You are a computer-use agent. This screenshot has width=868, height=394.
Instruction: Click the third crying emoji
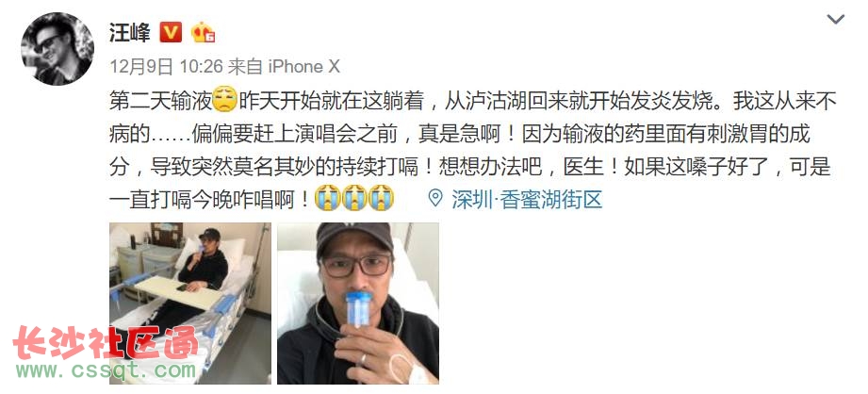click(x=382, y=198)
